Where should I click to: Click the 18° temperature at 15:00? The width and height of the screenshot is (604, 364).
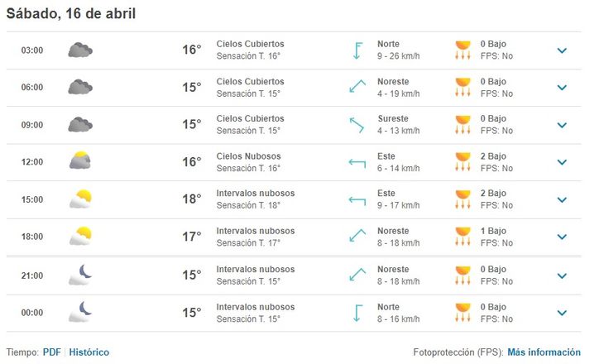(x=191, y=199)
